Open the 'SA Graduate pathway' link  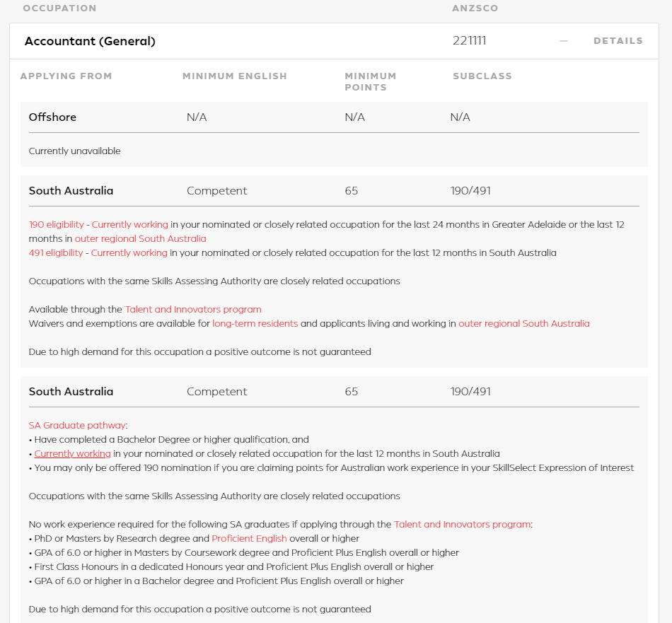pos(77,425)
